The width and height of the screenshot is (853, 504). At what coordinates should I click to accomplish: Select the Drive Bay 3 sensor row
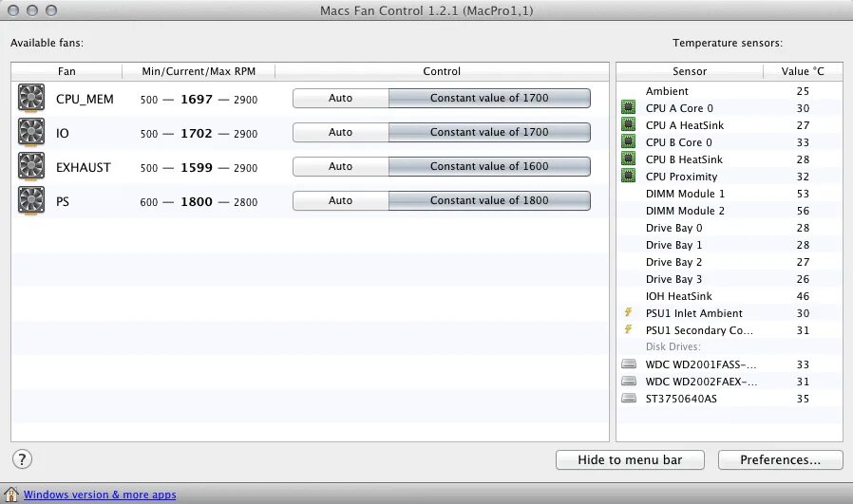tap(730, 279)
